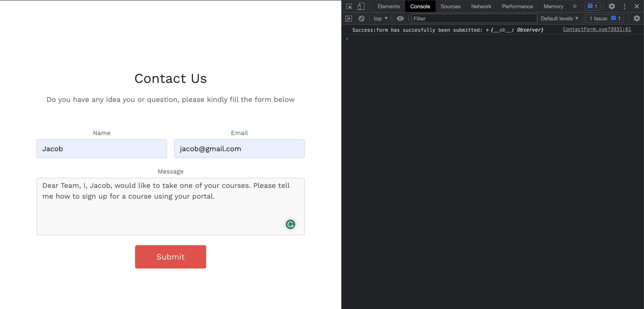Click the issues badge beside the tabs

pyautogui.click(x=592, y=6)
